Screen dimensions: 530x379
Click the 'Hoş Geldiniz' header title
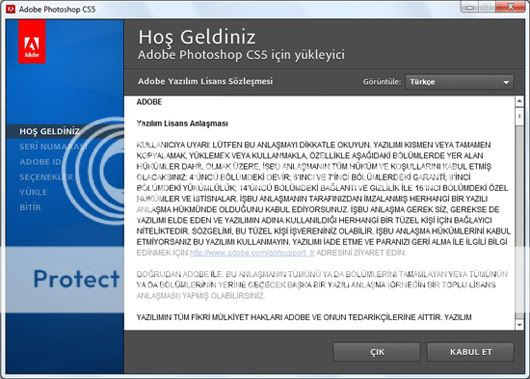197,37
